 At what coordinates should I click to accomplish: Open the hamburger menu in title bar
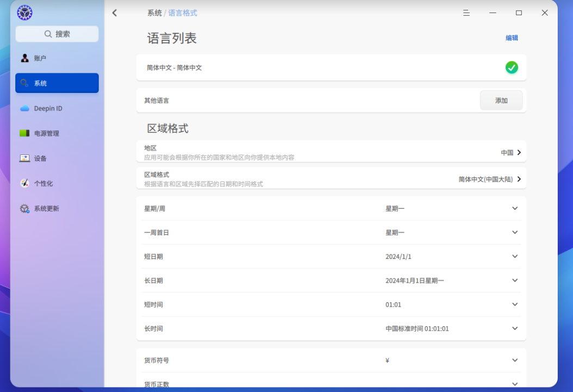[466, 13]
